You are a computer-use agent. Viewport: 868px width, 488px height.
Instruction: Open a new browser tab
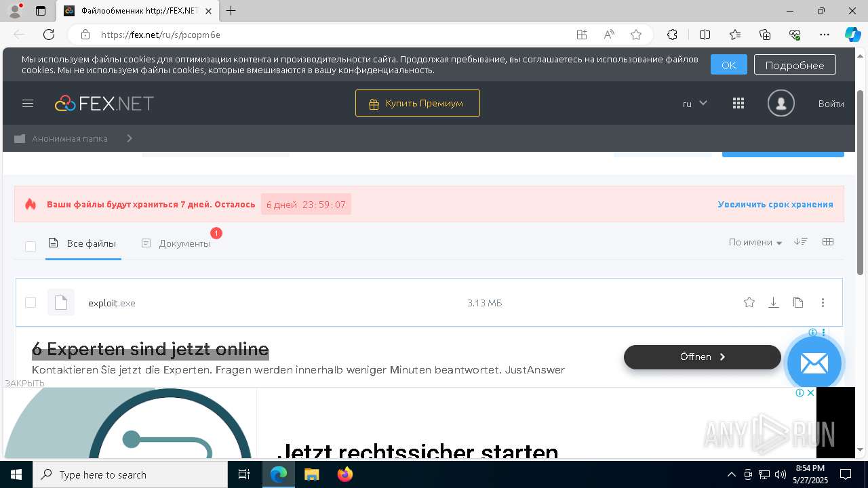(x=231, y=11)
